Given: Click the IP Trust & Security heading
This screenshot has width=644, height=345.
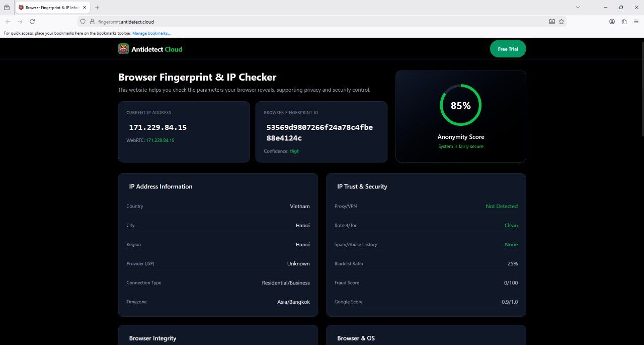Looking at the screenshot, I should pyautogui.click(x=362, y=186).
